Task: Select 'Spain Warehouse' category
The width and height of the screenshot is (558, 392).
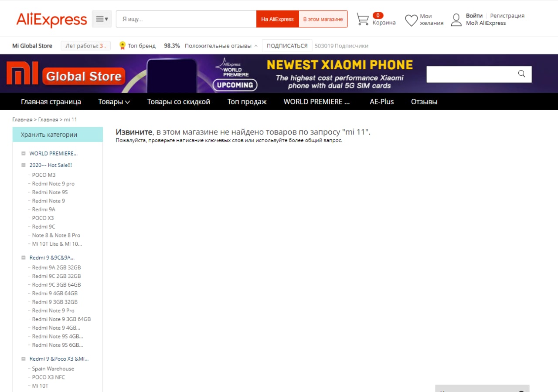Action: pos(53,368)
